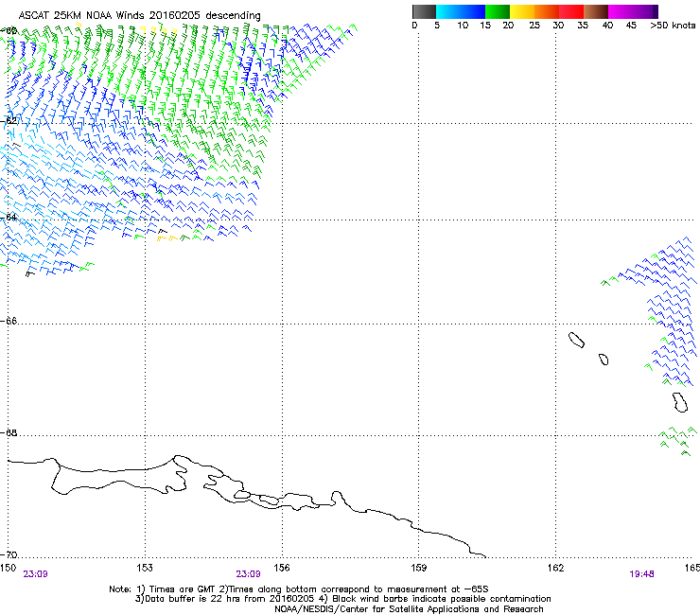Click the longitude label '150'
Screen dimensions: 700x615
click(8, 567)
